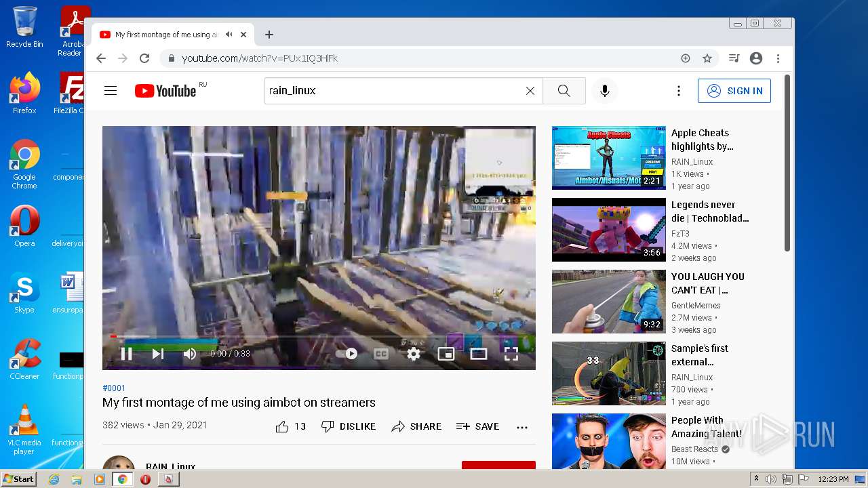868x488 pixels.
Task: Enter full screen video mode
Action: click(511, 353)
